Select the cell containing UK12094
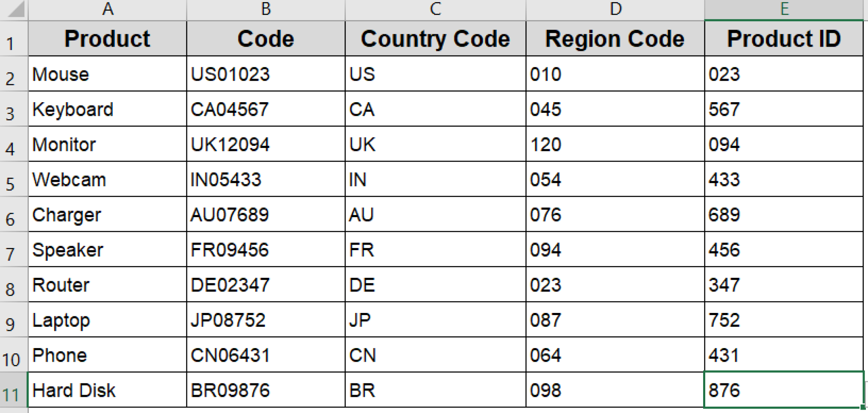868x413 pixels. point(265,144)
